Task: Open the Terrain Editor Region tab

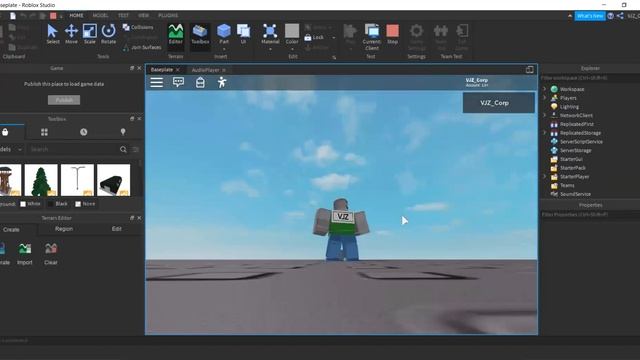Action: click(64, 229)
